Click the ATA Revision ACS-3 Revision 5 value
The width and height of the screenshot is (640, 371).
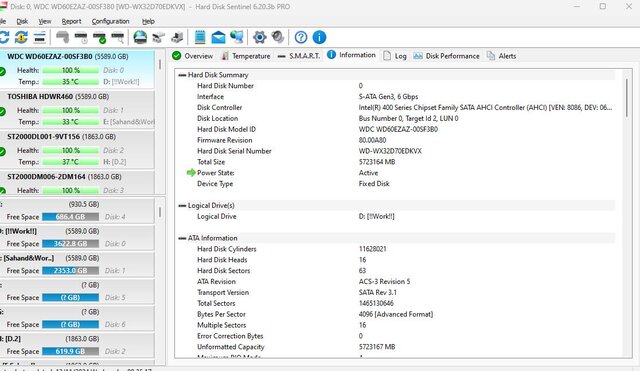click(x=384, y=282)
